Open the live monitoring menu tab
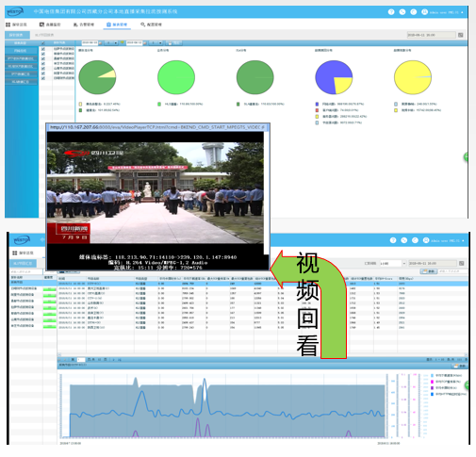This screenshot has height=457, width=476. pyautogui.click(x=50, y=24)
